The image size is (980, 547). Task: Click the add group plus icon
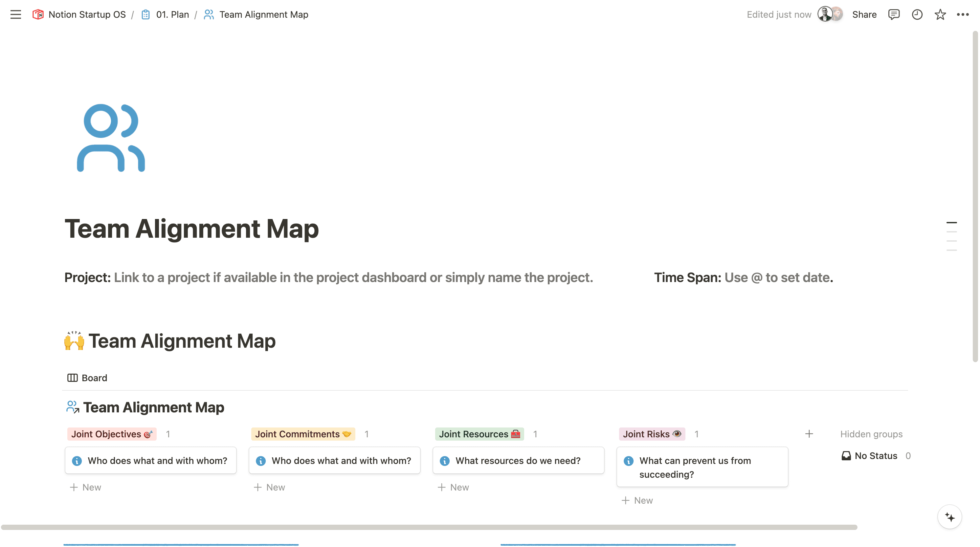coord(809,434)
